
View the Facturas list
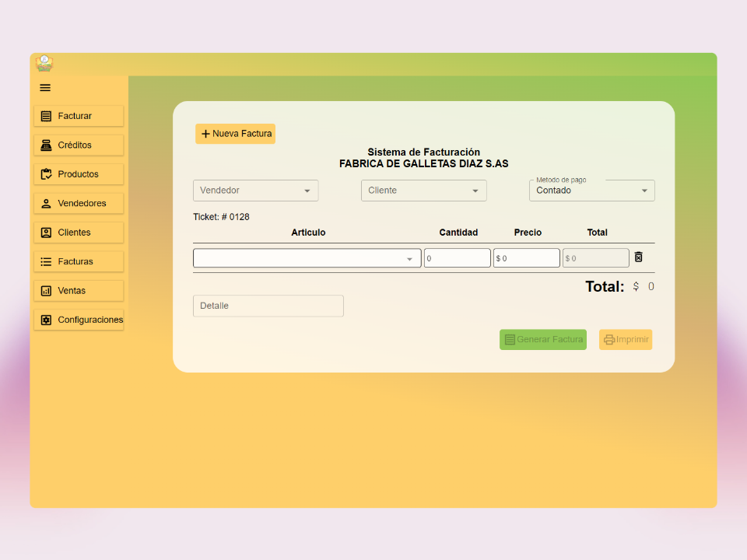click(79, 262)
